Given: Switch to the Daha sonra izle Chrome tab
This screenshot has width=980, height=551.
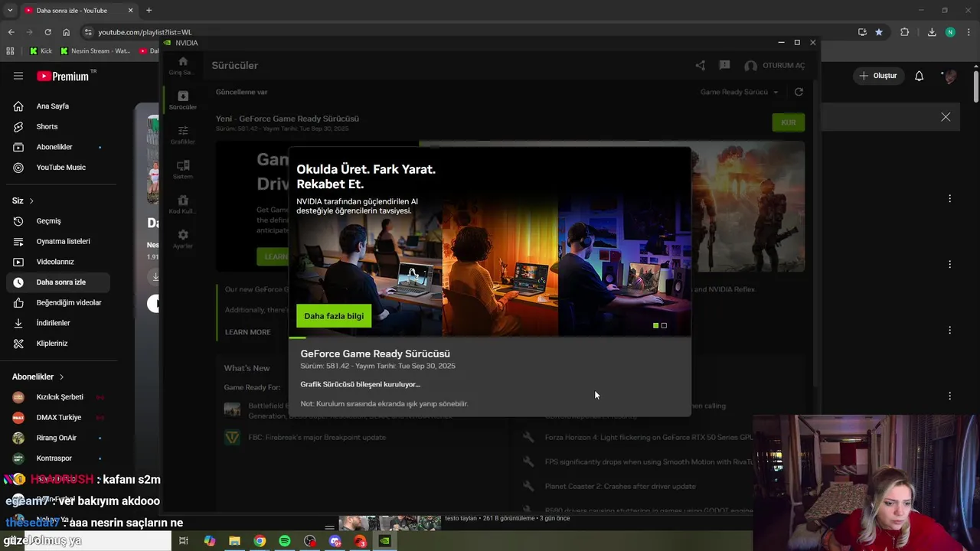Looking at the screenshot, I should [78, 11].
